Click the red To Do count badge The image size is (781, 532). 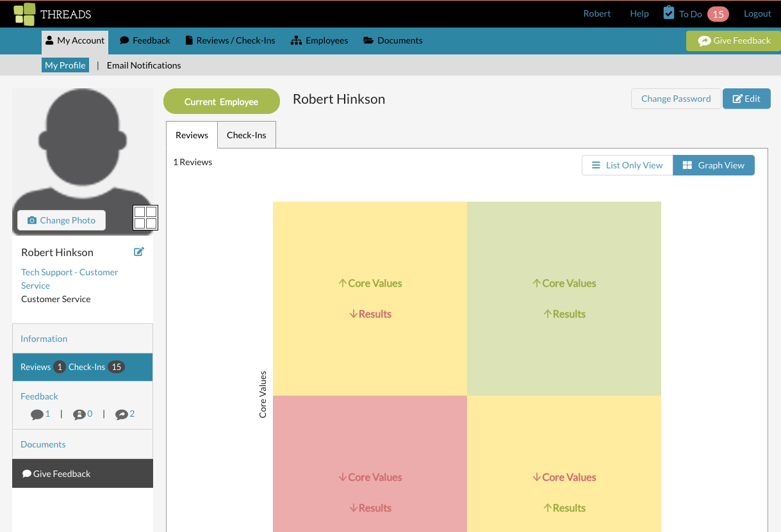click(718, 14)
